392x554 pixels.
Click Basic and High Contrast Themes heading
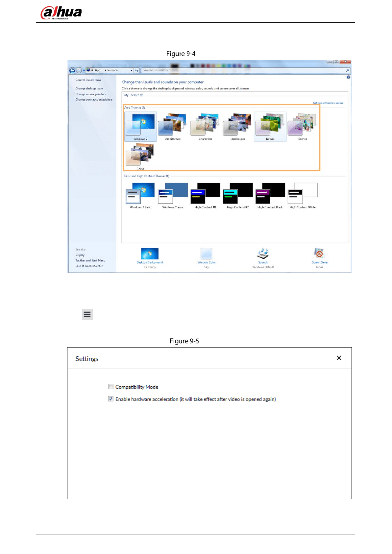coord(147,176)
